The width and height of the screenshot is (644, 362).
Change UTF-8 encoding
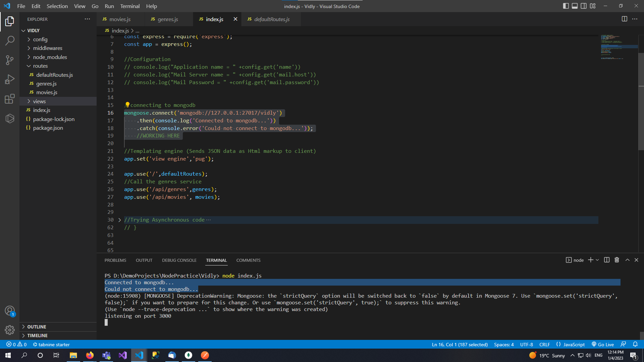(526, 345)
